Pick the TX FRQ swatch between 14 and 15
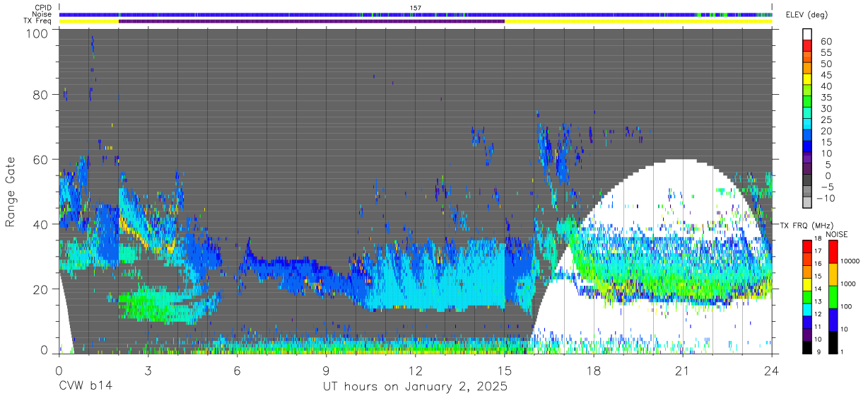 coord(807,284)
